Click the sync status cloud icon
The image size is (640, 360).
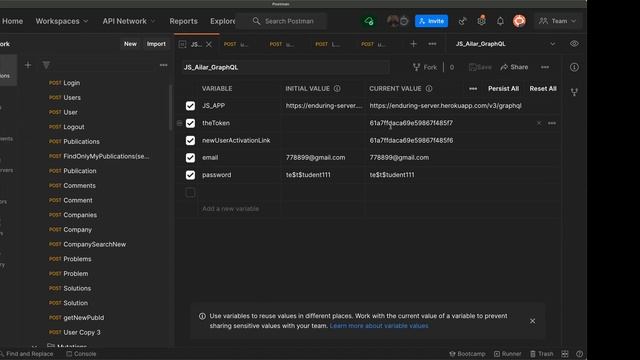(x=369, y=21)
